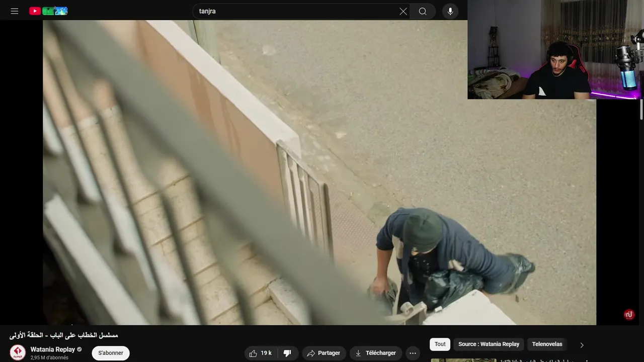Open the hamburger guide menu
644x362 pixels.
[x=15, y=11]
